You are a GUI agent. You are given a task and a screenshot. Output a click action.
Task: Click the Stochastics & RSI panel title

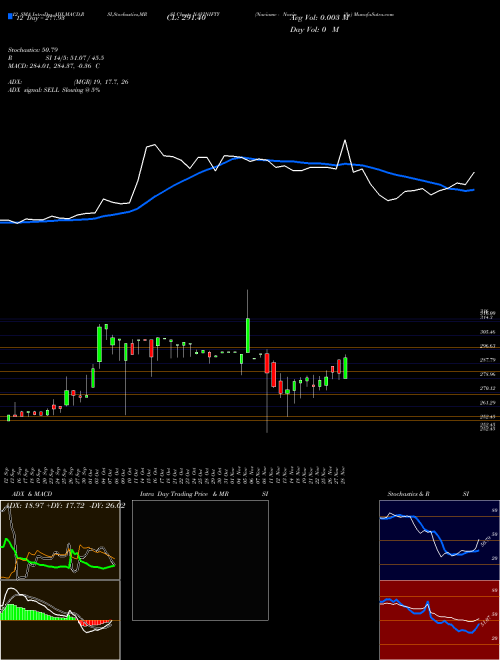coord(428,494)
